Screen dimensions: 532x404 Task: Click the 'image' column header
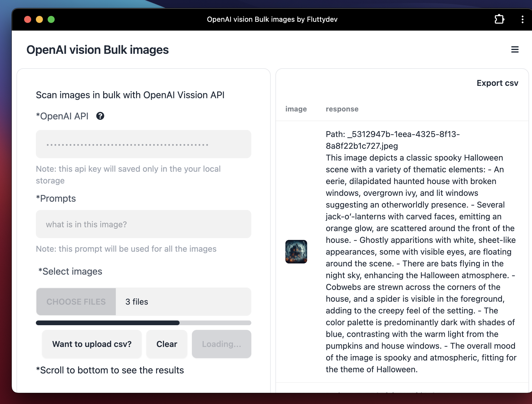coord(296,109)
